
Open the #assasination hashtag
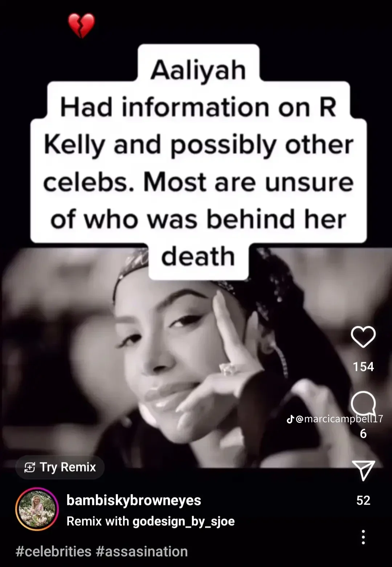[x=142, y=551]
